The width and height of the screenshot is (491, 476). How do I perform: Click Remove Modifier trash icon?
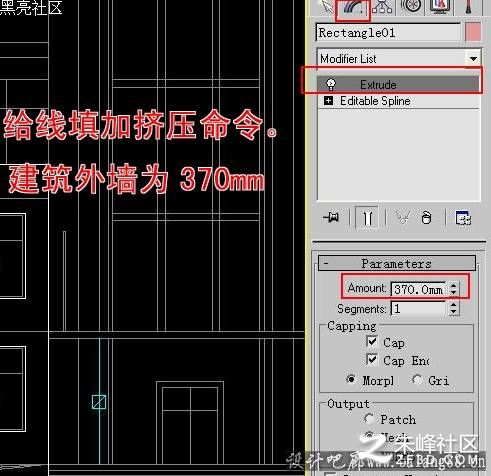pos(427,218)
